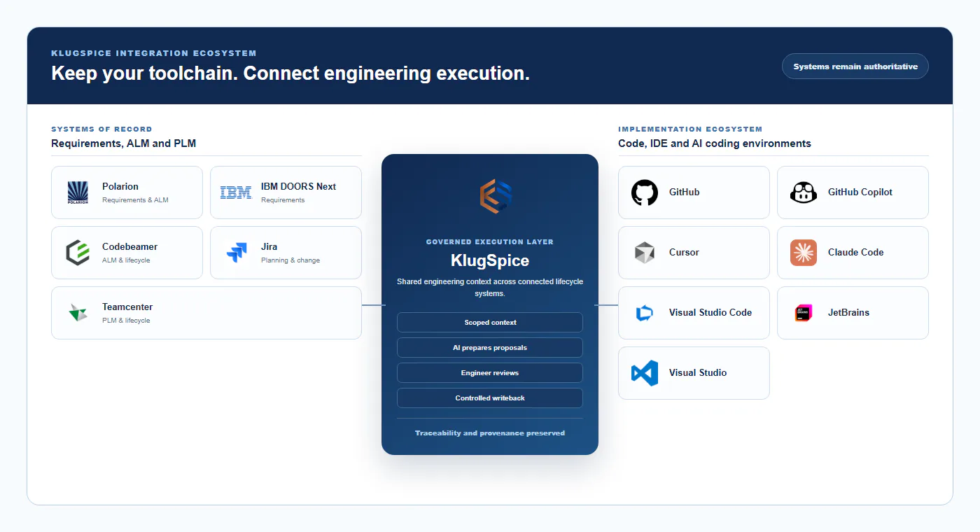This screenshot has width=980, height=532.
Task: Click the Requirements & ALM subtitle
Action: point(135,200)
